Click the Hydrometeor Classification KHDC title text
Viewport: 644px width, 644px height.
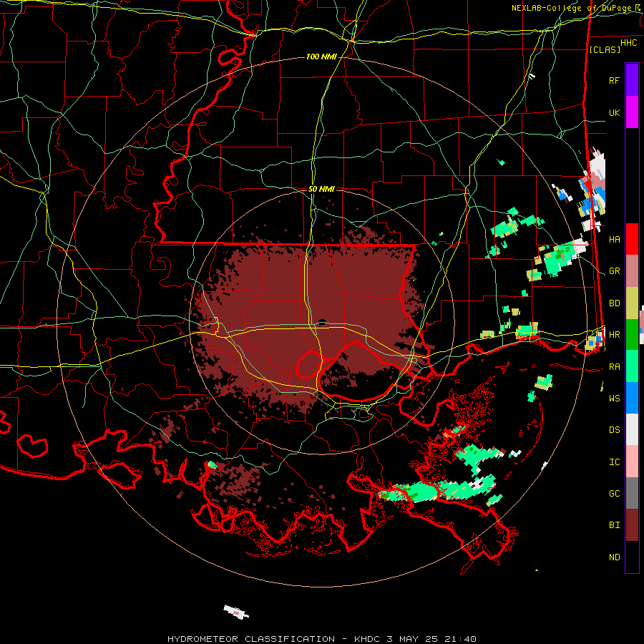tap(321, 639)
